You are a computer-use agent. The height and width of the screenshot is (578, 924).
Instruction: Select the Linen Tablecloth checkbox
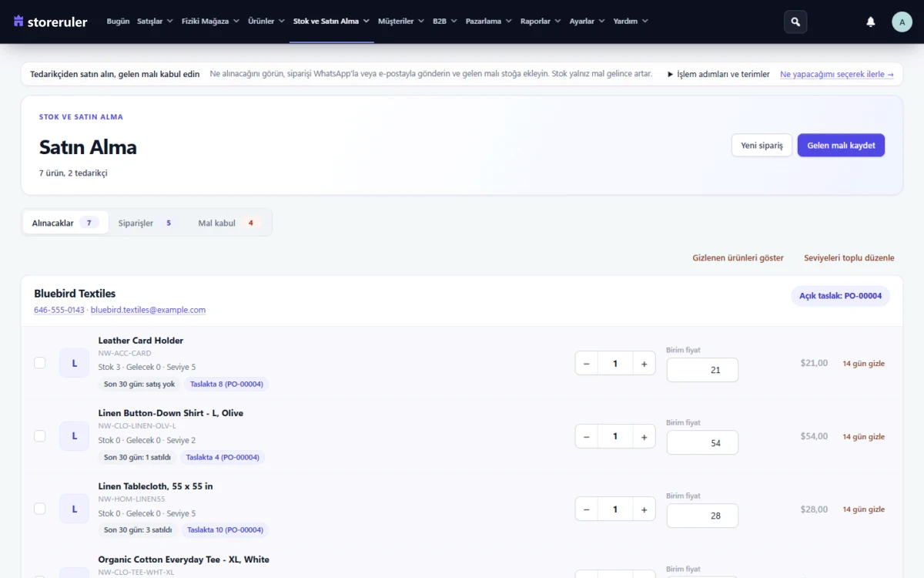point(40,509)
